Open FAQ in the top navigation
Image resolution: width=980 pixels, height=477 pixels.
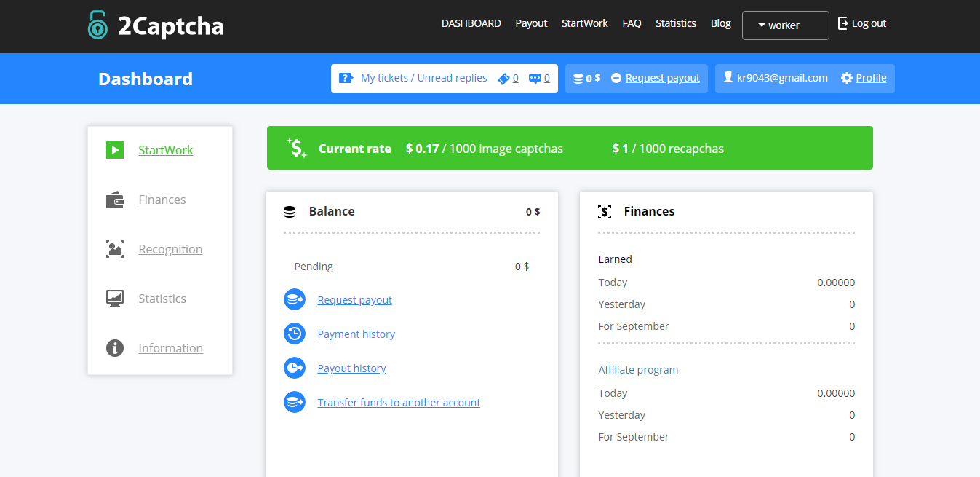[x=632, y=23]
